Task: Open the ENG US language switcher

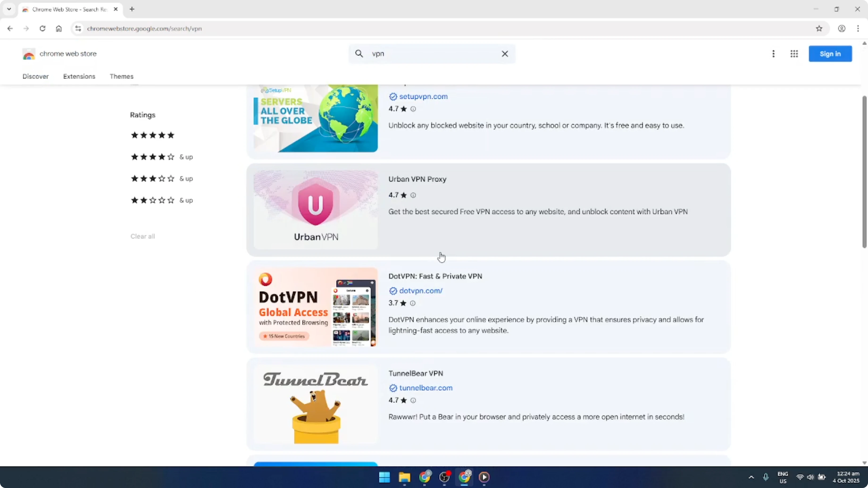Action: [x=783, y=477]
